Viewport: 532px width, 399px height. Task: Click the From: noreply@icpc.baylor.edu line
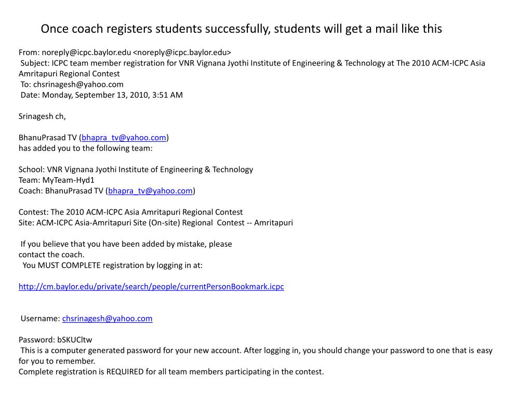click(x=125, y=52)
